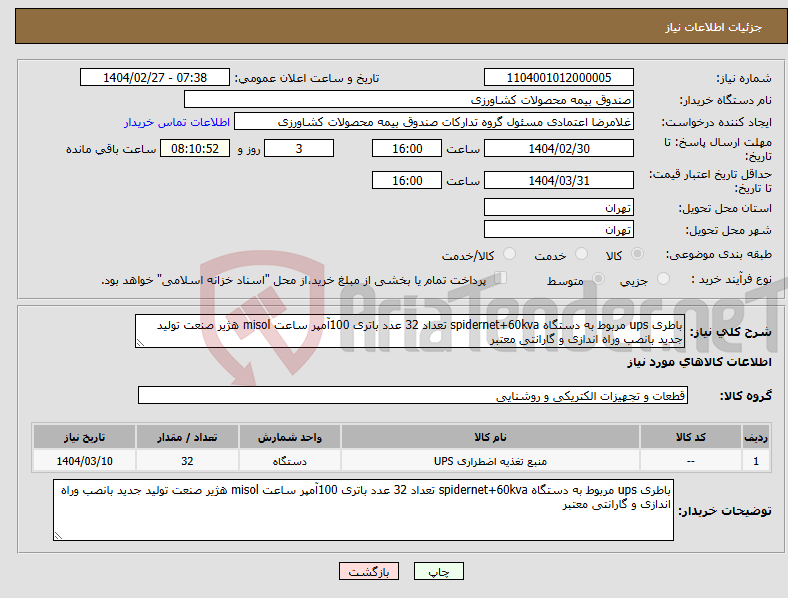788x598 pixels.
Task: Click the نام کالا column header
Action: point(490,437)
